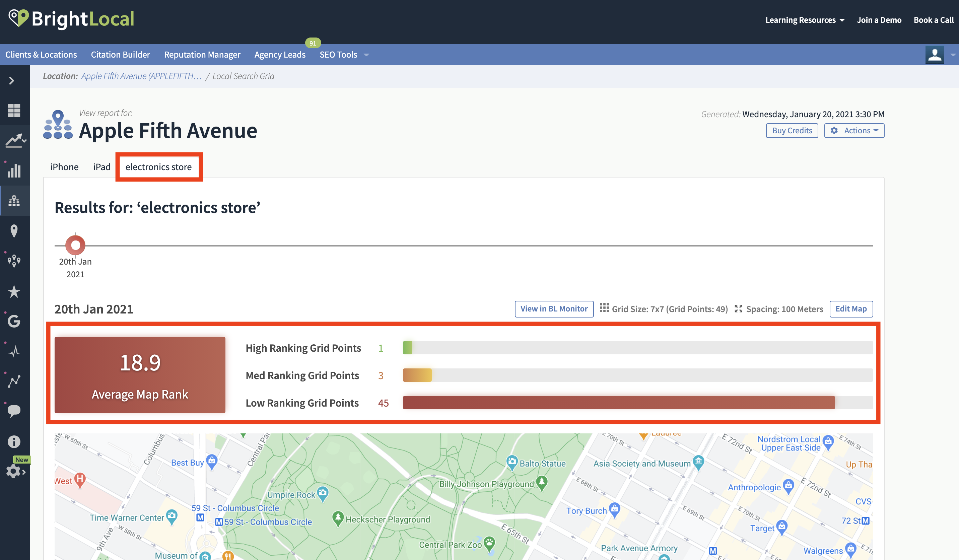Click the 'Local Search Grid' breadcrumb text
This screenshot has width=959, height=560.
pos(243,76)
